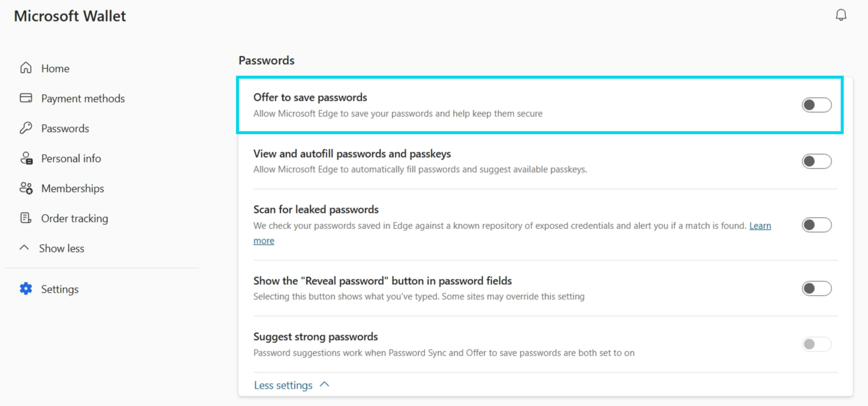
Task: Collapse sidebar with Show less chevron
Action: 24,247
